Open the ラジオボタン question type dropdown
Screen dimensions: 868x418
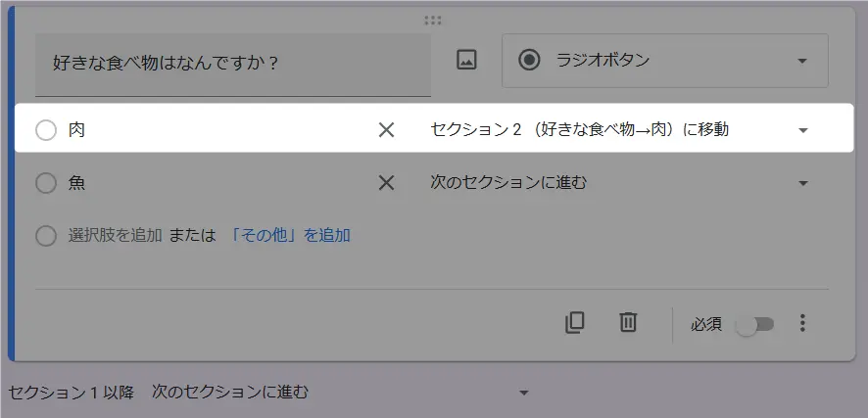(x=665, y=61)
